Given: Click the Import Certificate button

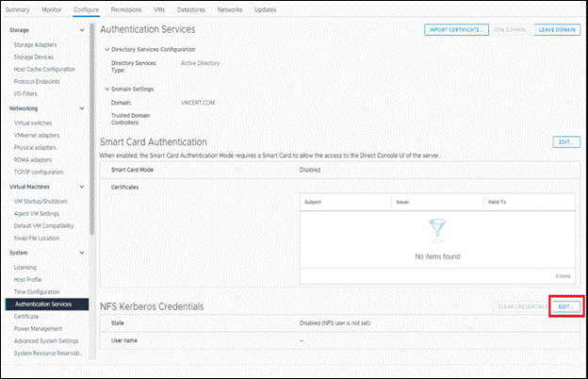Looking at the screenshot, I should (456, 30).
